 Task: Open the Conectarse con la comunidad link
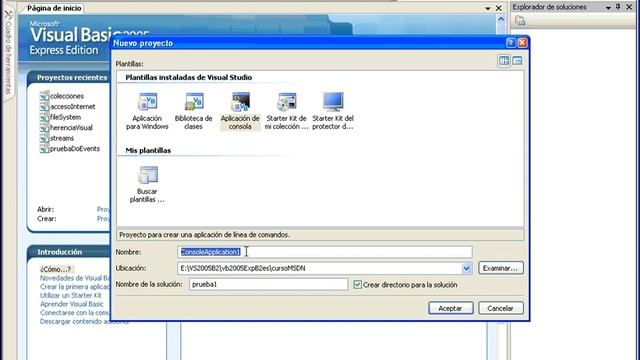(x=75, y=313)
